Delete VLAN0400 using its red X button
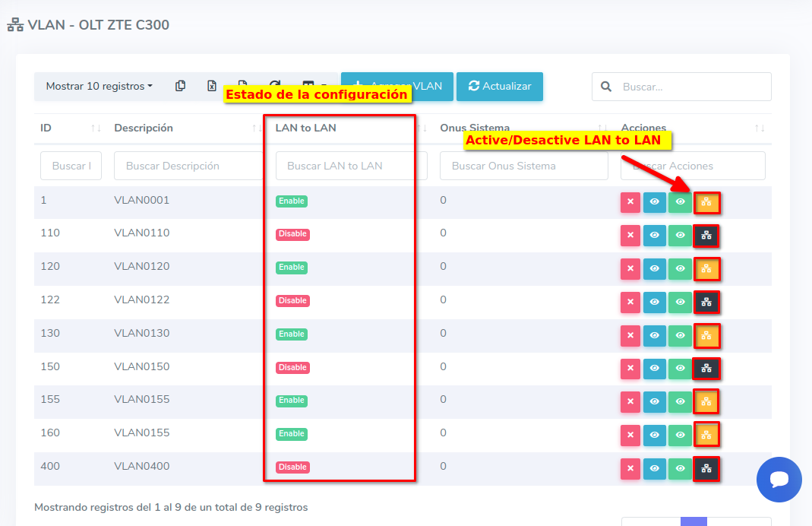The height and width of the screenshot is (526, 812). pyautogui.click(x=630, y=469)
